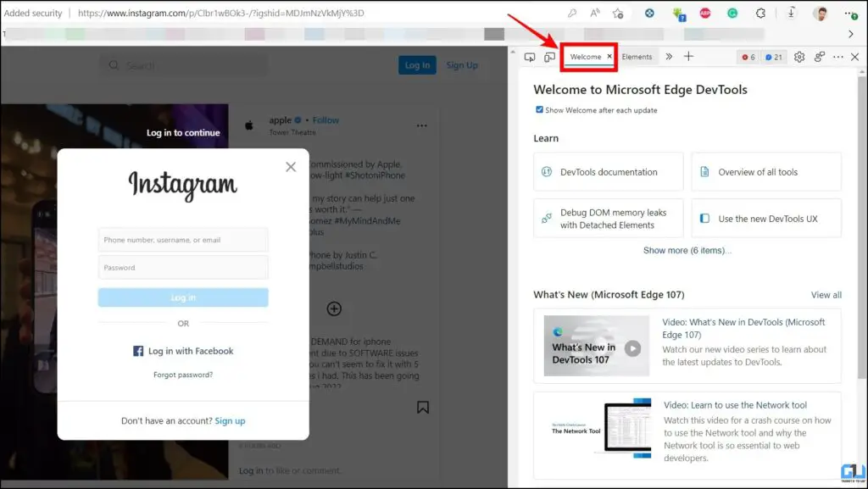Choose Log in with Facebook

pos(183,351)
